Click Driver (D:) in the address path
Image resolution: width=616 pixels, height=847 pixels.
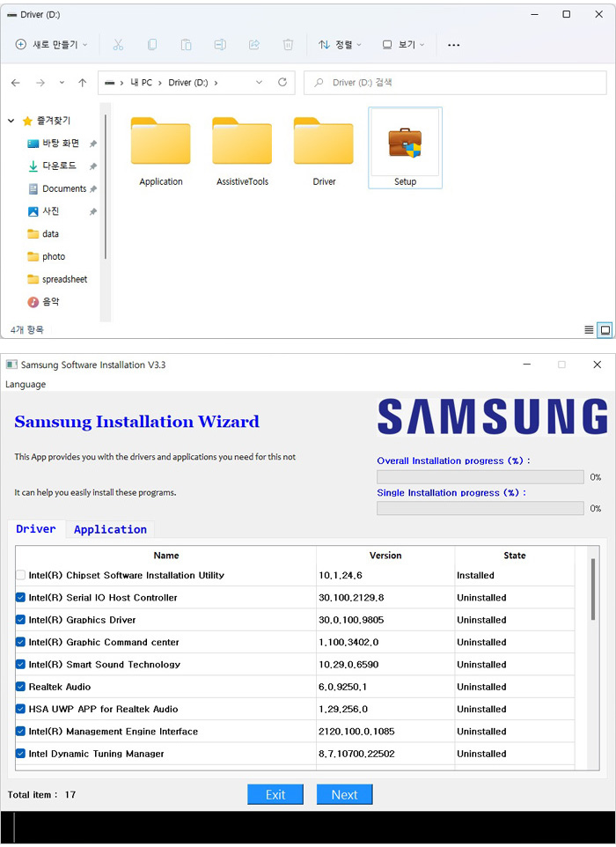(x=188, y=83)
